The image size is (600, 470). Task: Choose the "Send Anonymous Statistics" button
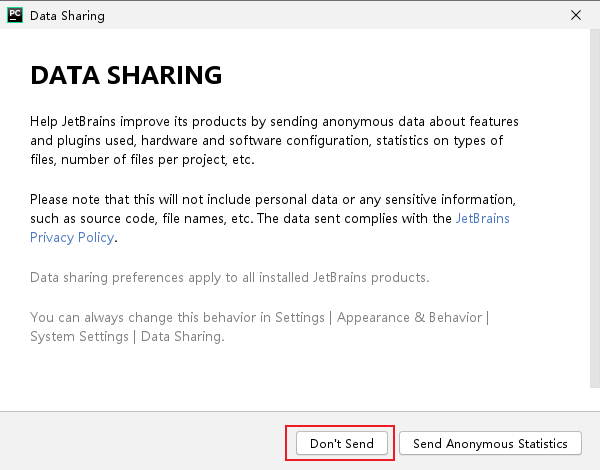(490, 443)
